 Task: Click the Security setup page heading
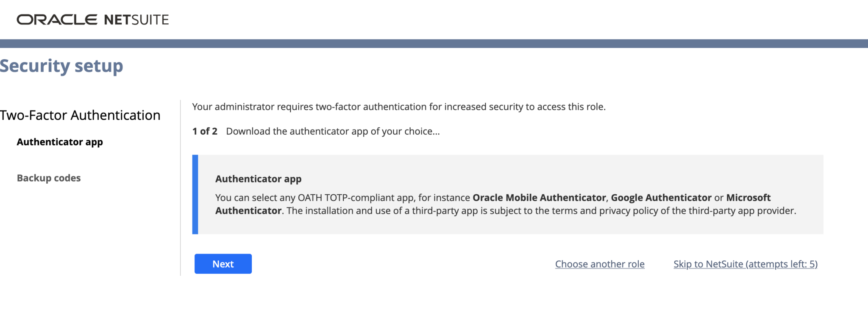click(61, 66)
